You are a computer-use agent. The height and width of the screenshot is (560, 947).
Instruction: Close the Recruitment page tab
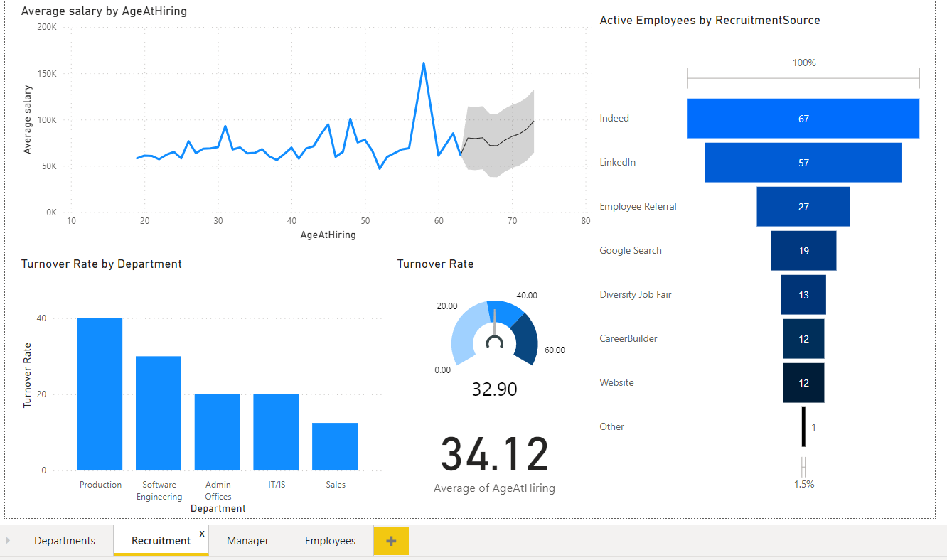point(202,533)
